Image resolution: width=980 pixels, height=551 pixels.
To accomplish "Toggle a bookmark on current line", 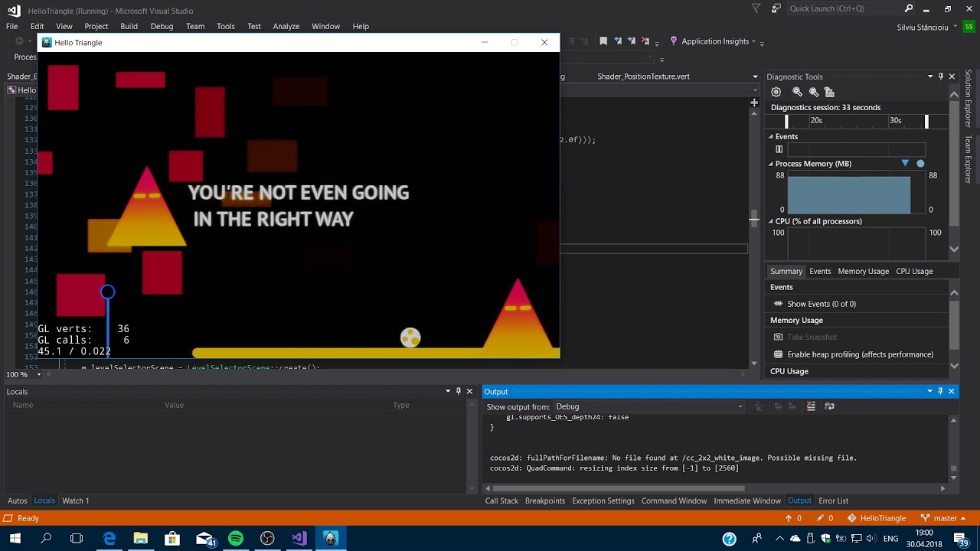I will [x=603, y=41].
